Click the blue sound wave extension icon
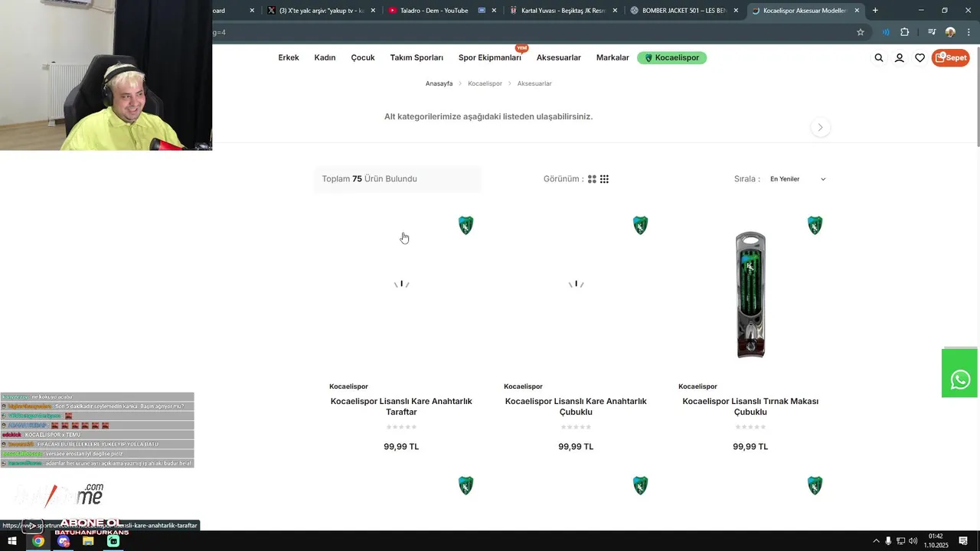 pyautogui.click(x=886, y=32)
